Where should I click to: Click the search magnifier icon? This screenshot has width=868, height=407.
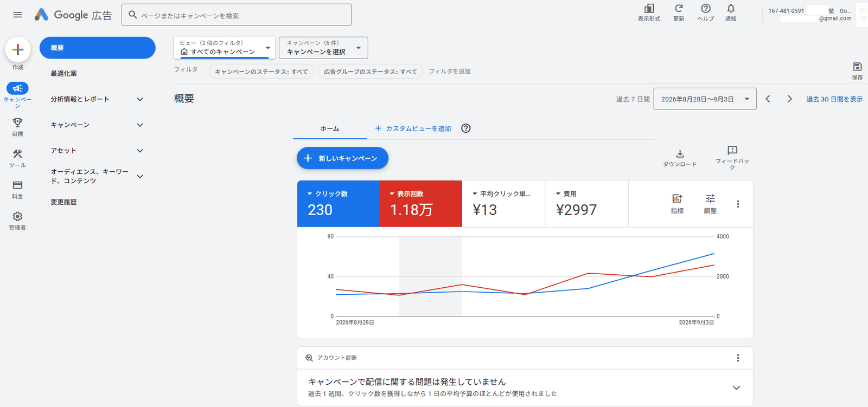coord(132,15)
